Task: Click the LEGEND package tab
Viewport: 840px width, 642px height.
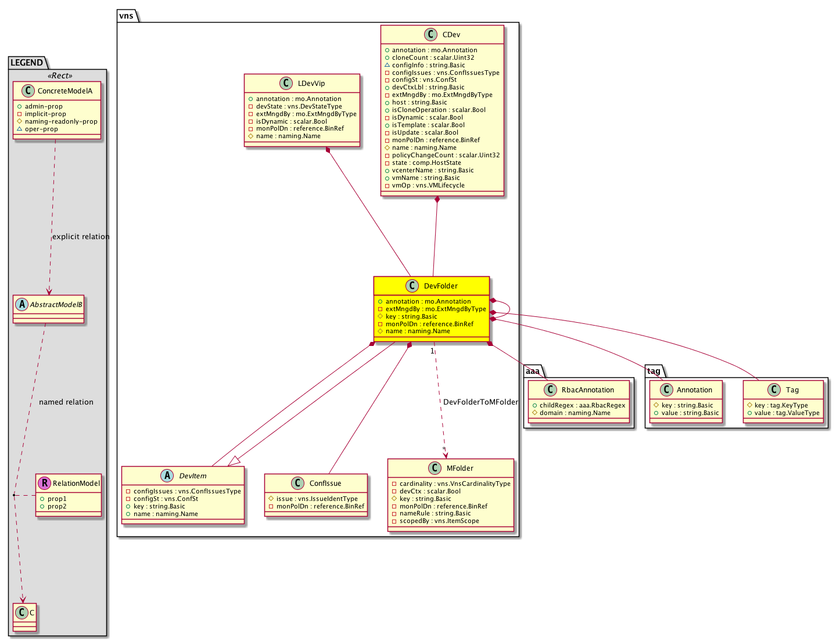Action: click(27, 63)
